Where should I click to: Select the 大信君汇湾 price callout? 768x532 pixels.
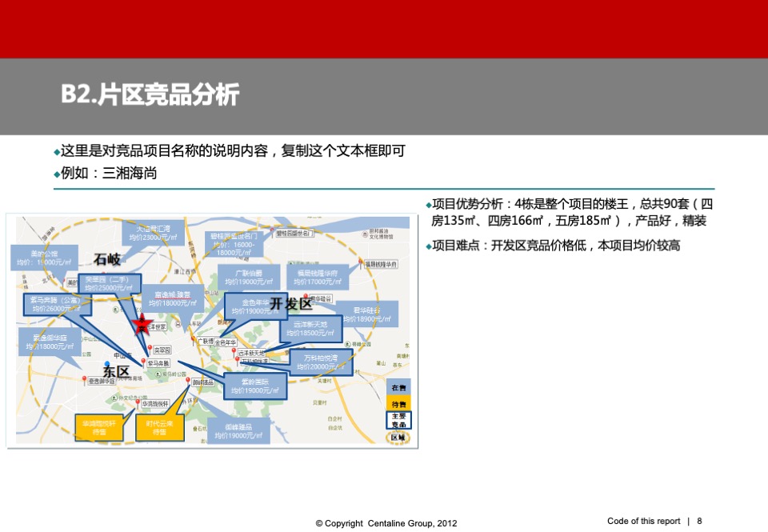[x=153, y=231]
